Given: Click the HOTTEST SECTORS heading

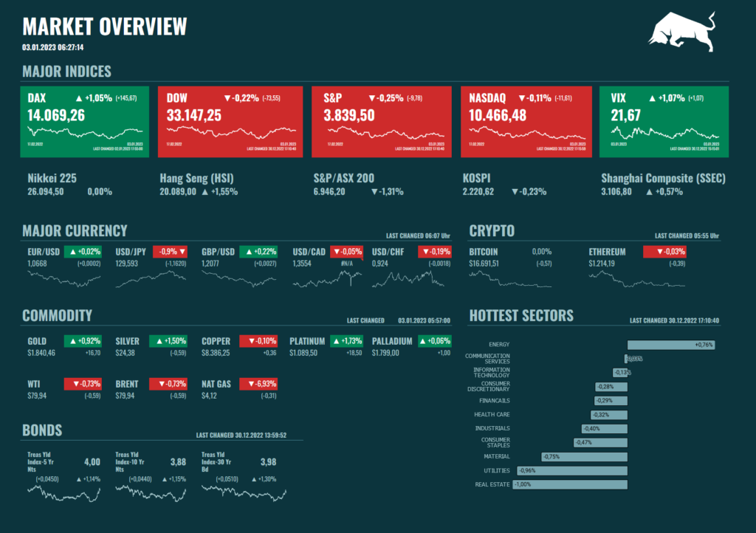Looking at the screenshot, I should click(521, 316).
